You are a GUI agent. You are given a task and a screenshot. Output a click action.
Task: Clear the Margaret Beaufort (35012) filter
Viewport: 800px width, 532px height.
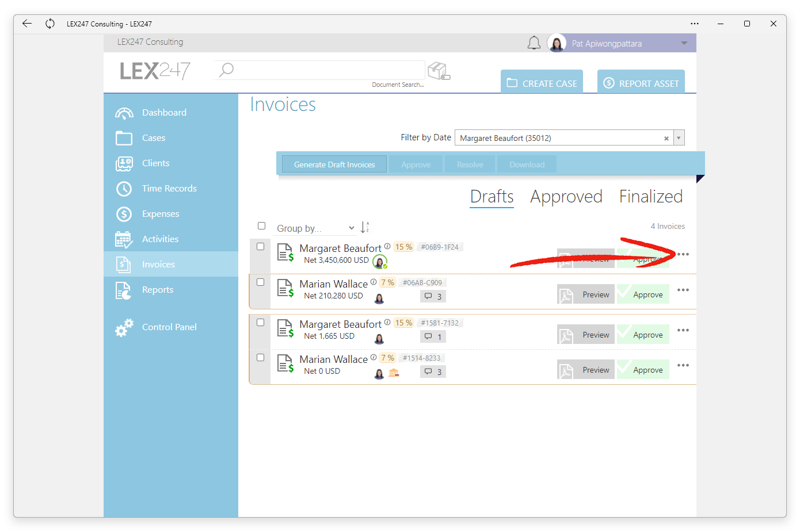tap(666, 139)
